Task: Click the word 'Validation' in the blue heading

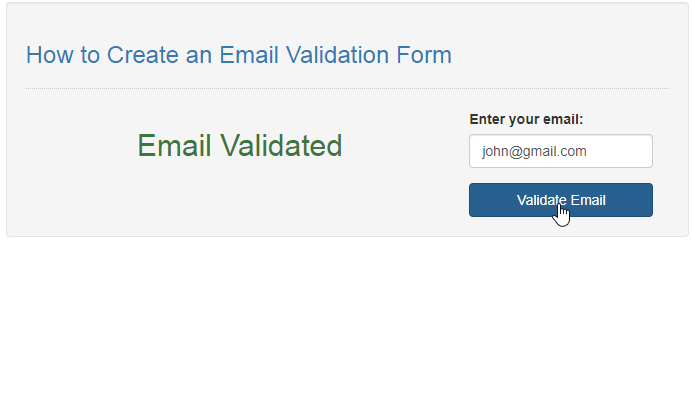Action: tap(337, 55)
